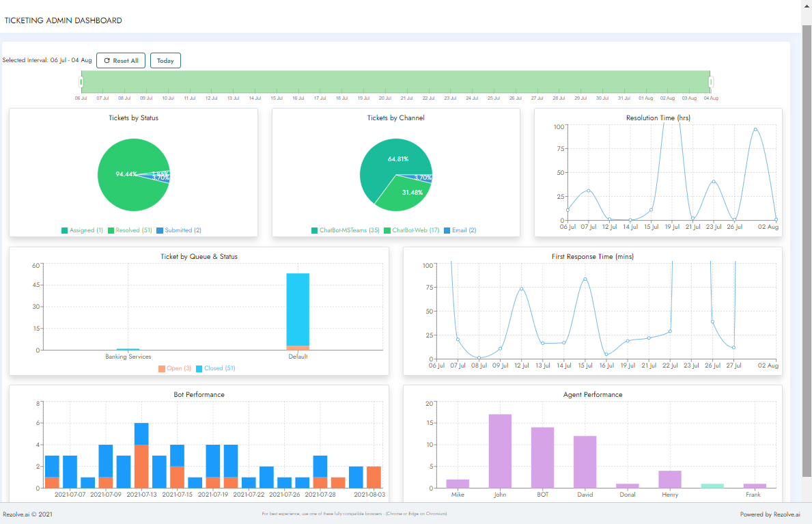Image resolution: width=812 pixels, height=524 pixels.
Task: Toggle the Email (2) legend entry
Action: click(x=460, y=230)
